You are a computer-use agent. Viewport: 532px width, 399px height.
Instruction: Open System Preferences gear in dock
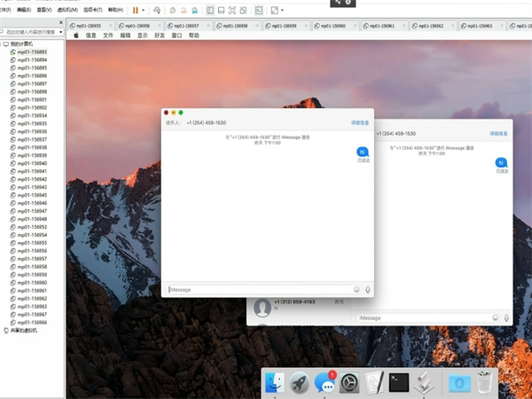[350, 383]
